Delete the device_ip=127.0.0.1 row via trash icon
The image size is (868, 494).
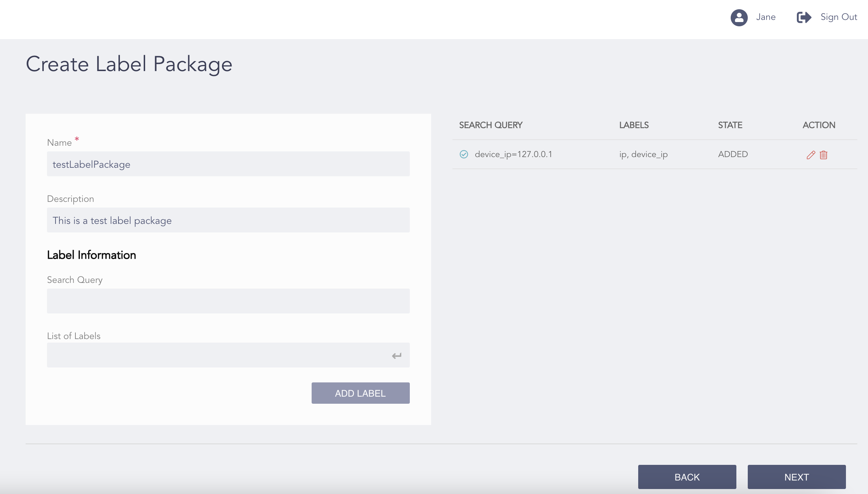click(824, 155)
